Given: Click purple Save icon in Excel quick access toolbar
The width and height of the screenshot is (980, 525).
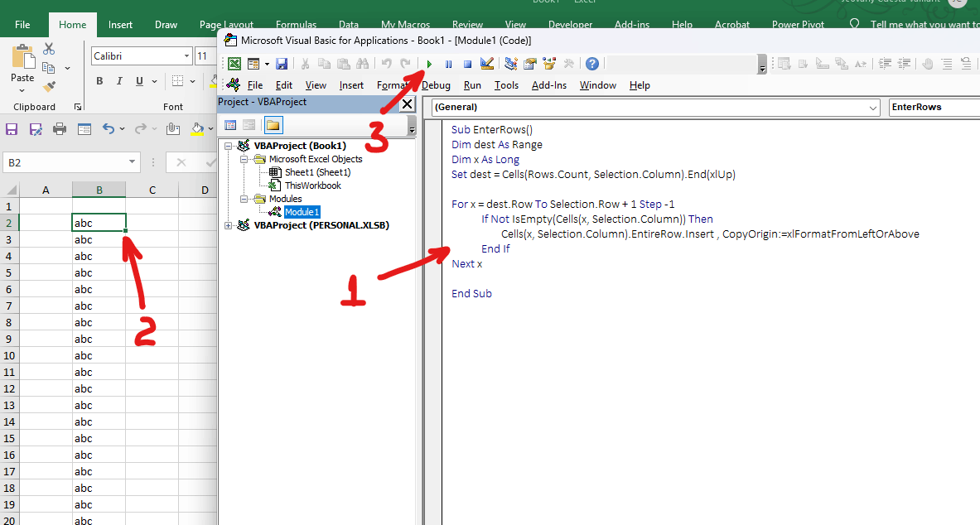Looking at the screenshot, I should point(12,128).
